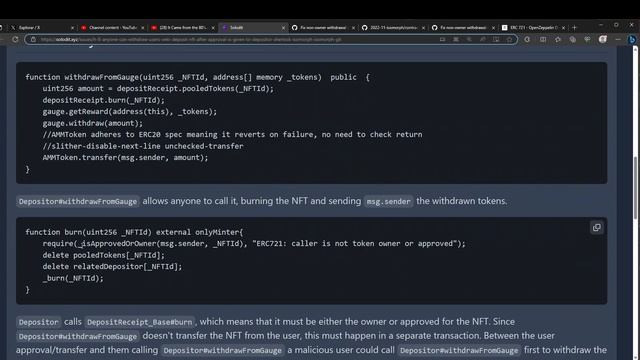
Task: Click the page's vertical scrollbar thumb
Action: pos(635,188)
